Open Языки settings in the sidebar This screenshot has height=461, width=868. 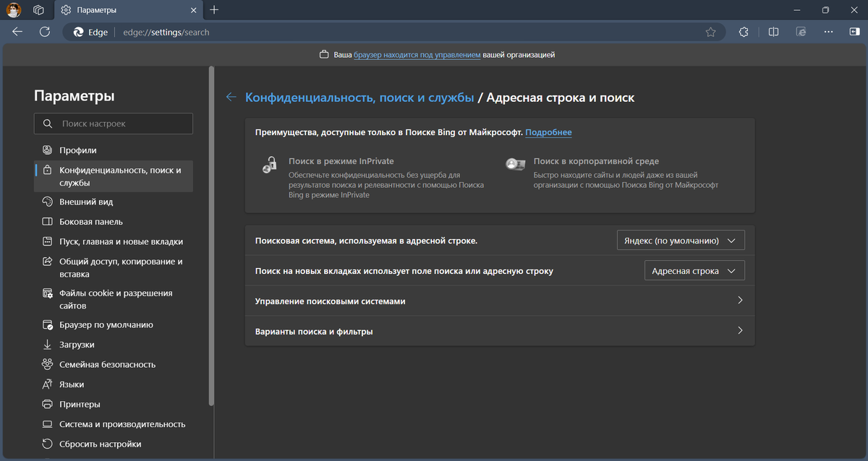coord(76,384)
